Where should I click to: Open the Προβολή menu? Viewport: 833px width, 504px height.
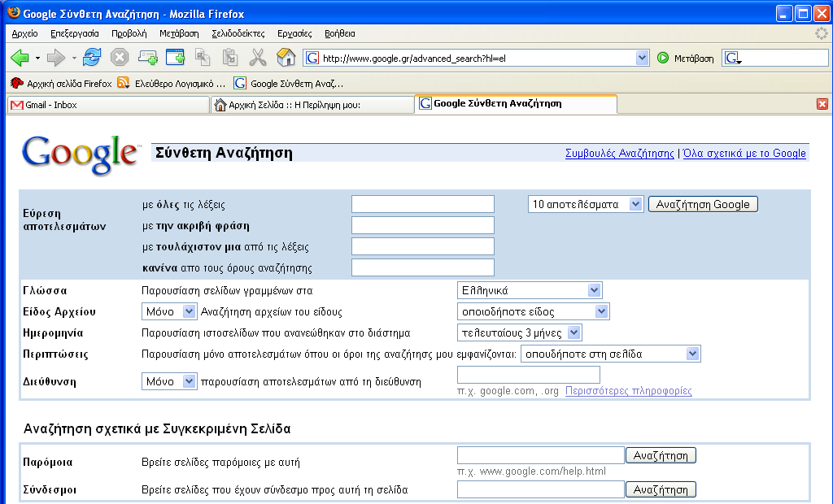click(129, 33)
